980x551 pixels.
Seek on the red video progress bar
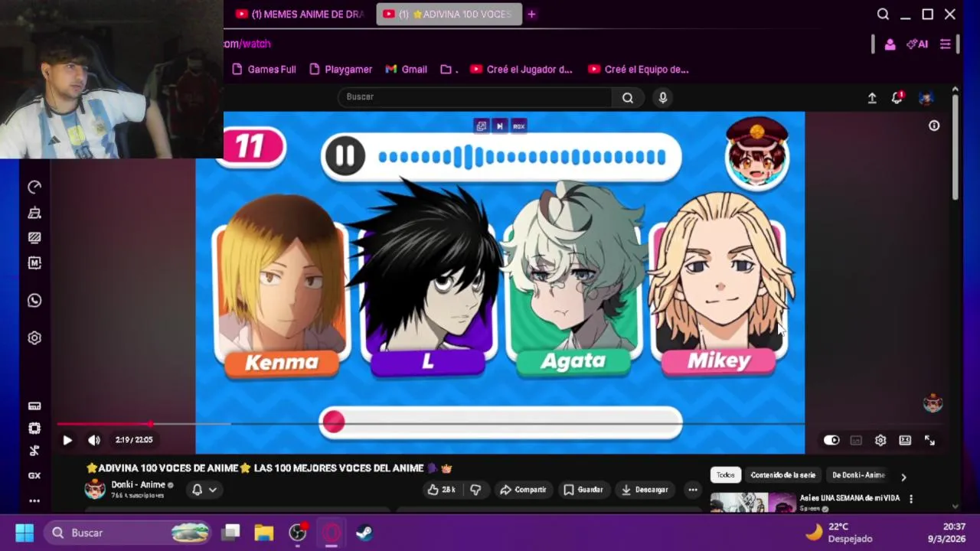click(x=430, y=423)
